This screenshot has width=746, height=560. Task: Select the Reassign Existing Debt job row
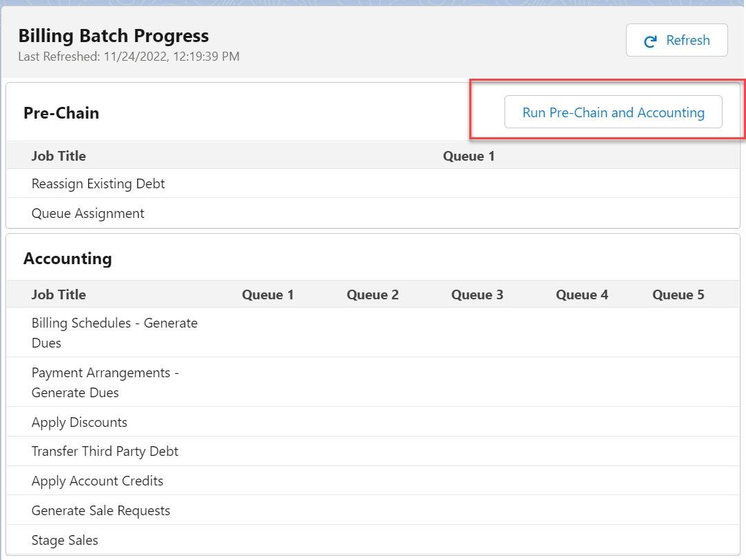(x=98, y=184)
